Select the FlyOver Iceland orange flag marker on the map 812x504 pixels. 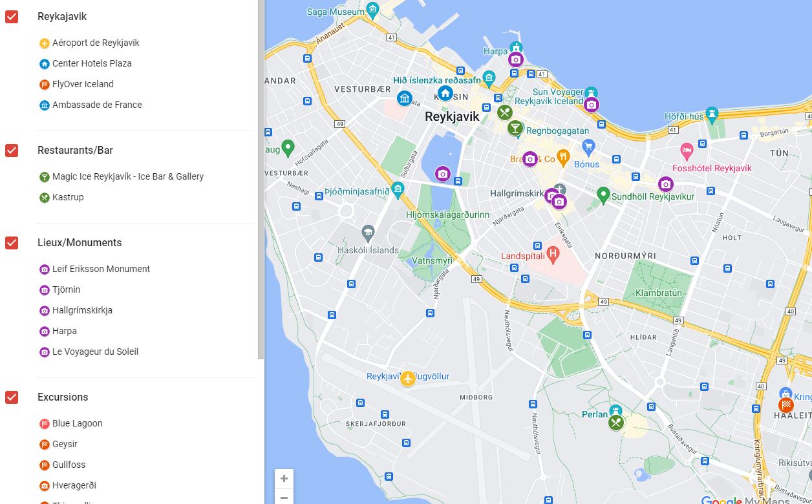tap(785, 405)
